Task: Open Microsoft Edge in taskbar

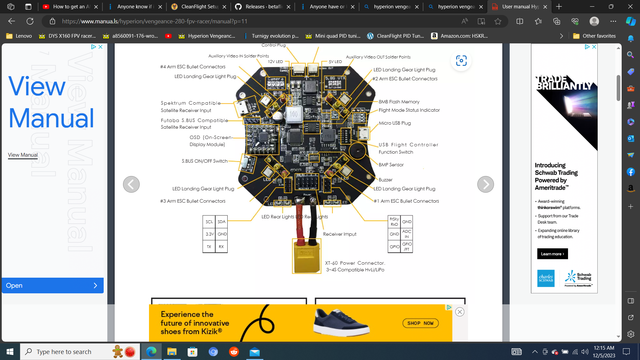Action: 151,351
